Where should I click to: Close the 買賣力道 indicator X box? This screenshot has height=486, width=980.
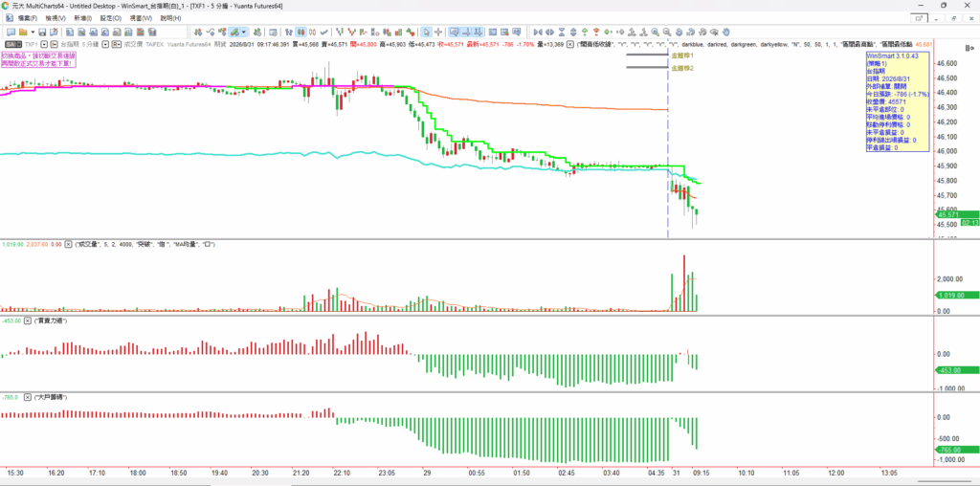click(x=28, y=320)
